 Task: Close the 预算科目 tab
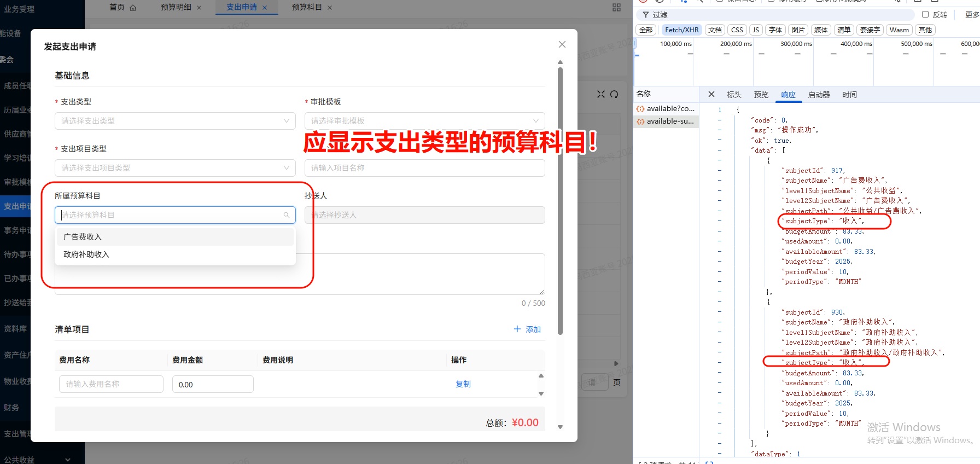pos(330,8)
